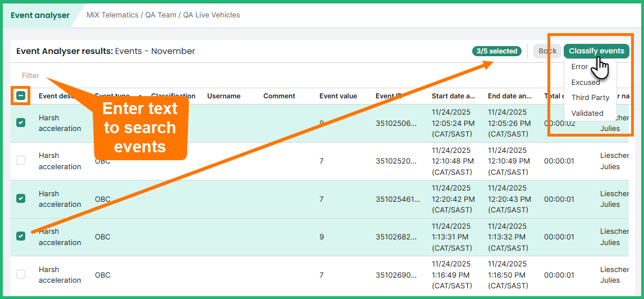
Task: Click QA Live Vehicles in the breadcrumb
Action: coord(212,15)
